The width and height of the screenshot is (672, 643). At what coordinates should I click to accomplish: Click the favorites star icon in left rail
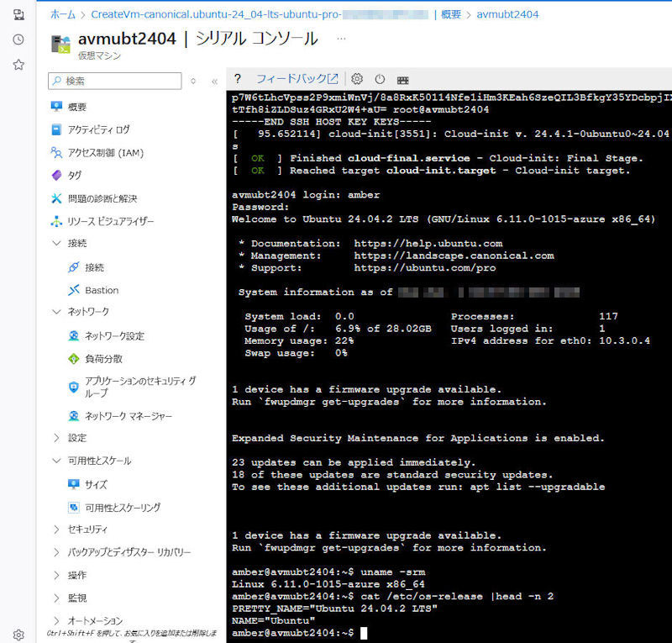[18, 65]
